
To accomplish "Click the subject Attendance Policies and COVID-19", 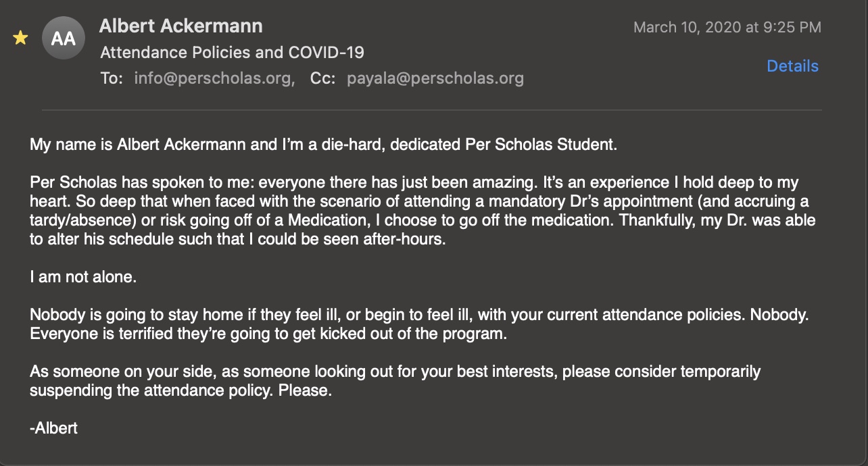I will 233,53.
